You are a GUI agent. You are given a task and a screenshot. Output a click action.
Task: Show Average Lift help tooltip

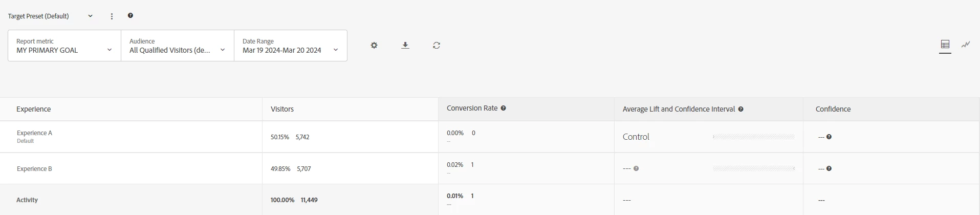(x=741, y=110)
